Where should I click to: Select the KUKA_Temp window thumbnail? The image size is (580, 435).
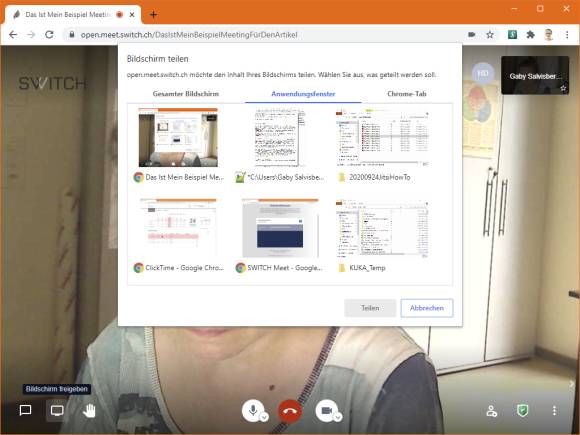click(x=382, y=236)
